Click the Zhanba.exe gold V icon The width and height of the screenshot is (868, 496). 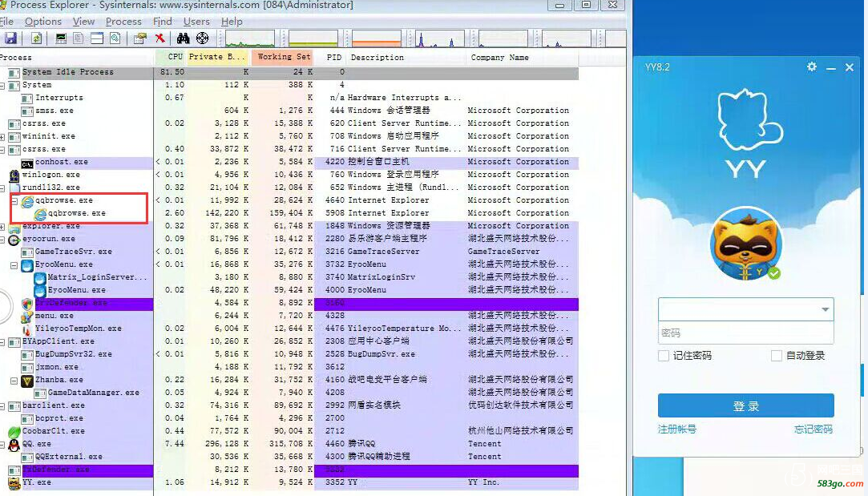[x=27, y=381]
